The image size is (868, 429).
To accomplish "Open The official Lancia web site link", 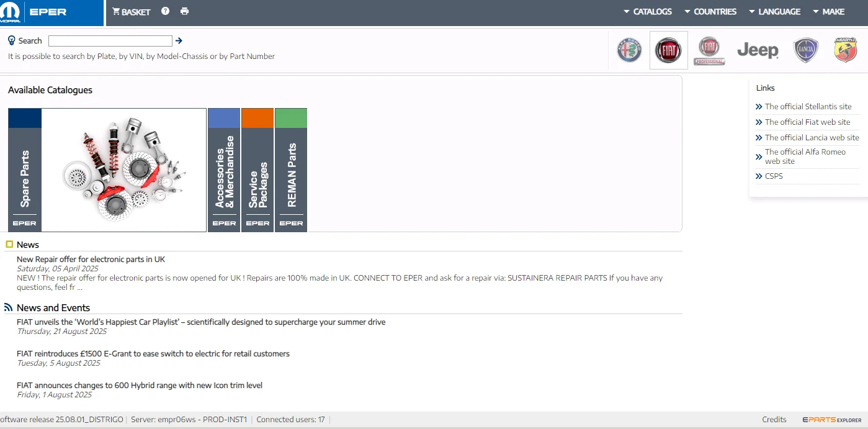I will (x=812, y=137).
